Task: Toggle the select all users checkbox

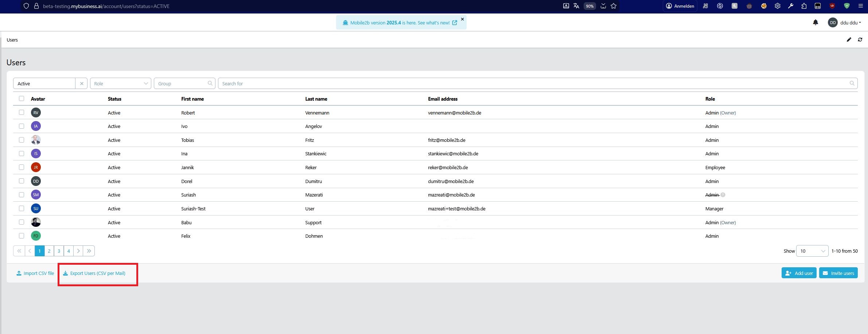Action: pos(22,98)
